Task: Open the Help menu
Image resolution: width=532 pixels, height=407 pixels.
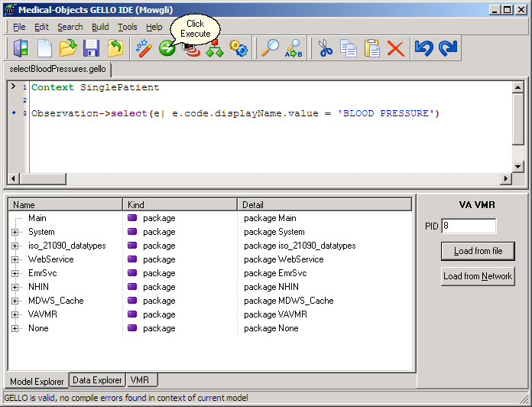Action: [154, 27]
